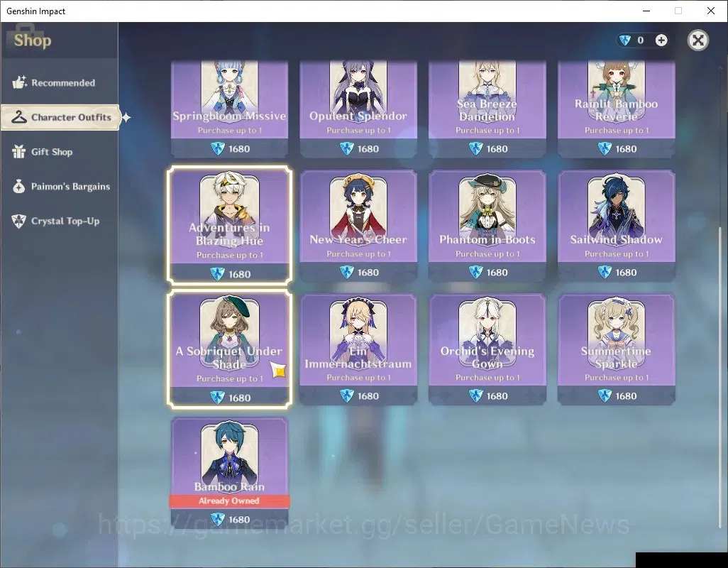Select Adventures in Blazing Hue outfit
728x568 pixels.
[229, 225]
